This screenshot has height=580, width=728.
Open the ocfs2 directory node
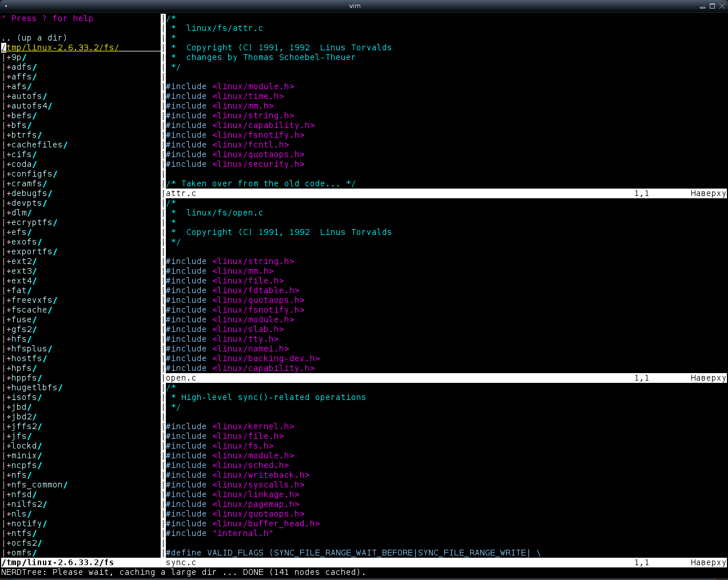(x=23, y=543)
